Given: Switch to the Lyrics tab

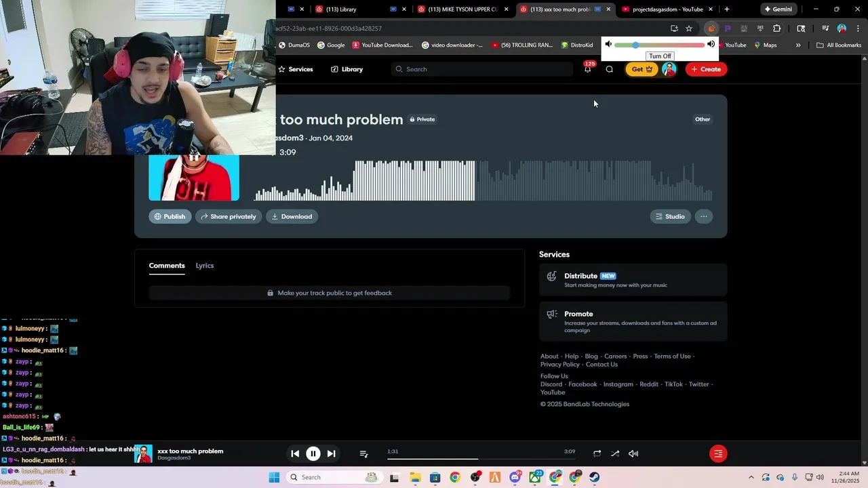Looking at the screenshot, I should click(x=205, y=266).
